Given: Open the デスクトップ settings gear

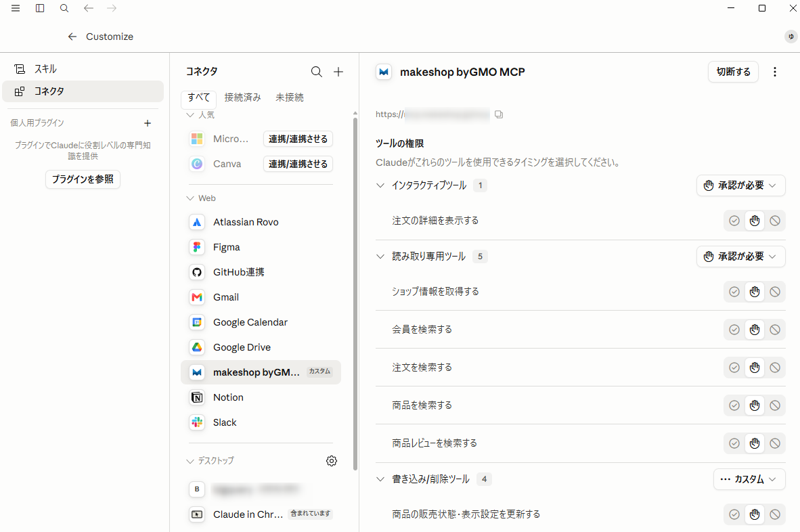Looking at the screenshot, I should (332, 461).
